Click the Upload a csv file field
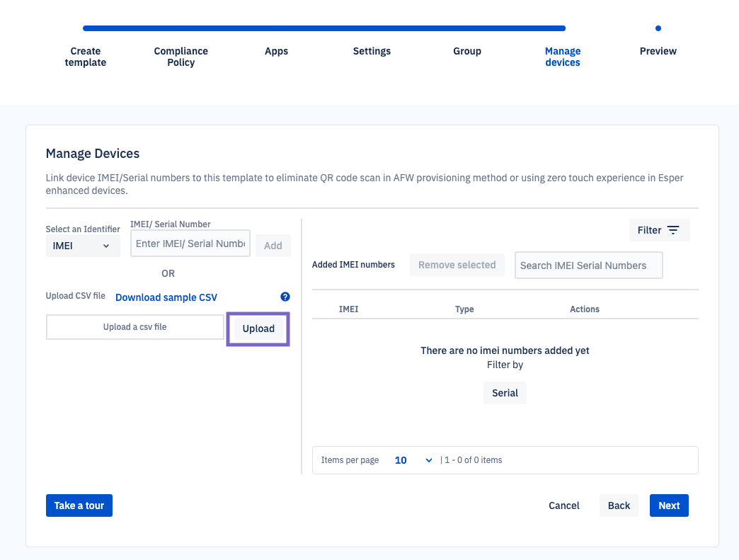 tap(134, 327)
